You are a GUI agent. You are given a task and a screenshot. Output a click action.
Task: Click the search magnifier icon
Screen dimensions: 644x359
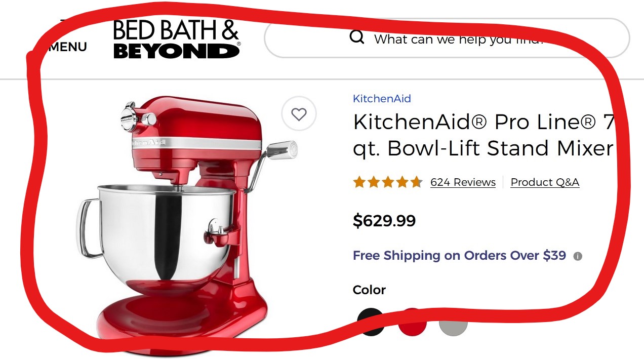pyautogui.click(x=357, y=37)
